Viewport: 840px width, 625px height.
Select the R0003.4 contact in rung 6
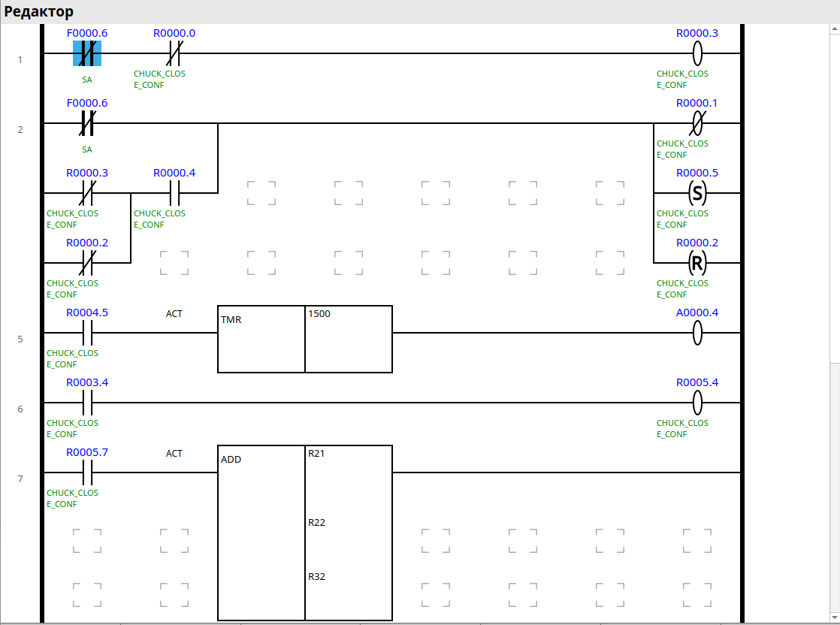pos(87,403)
